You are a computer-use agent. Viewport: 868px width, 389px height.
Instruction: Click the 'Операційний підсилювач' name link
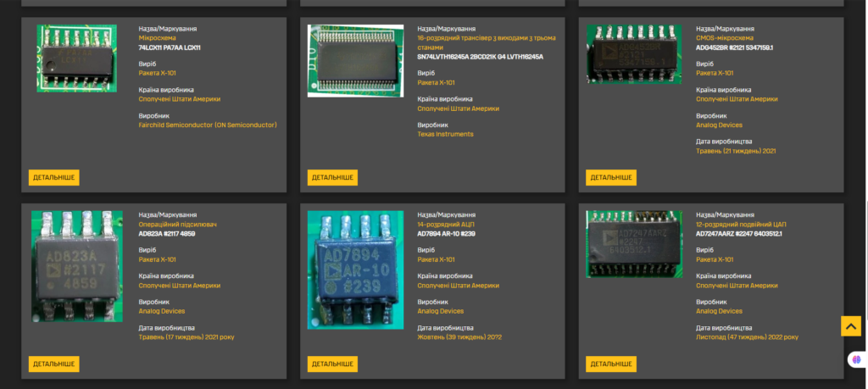click(x=177, y=225)
